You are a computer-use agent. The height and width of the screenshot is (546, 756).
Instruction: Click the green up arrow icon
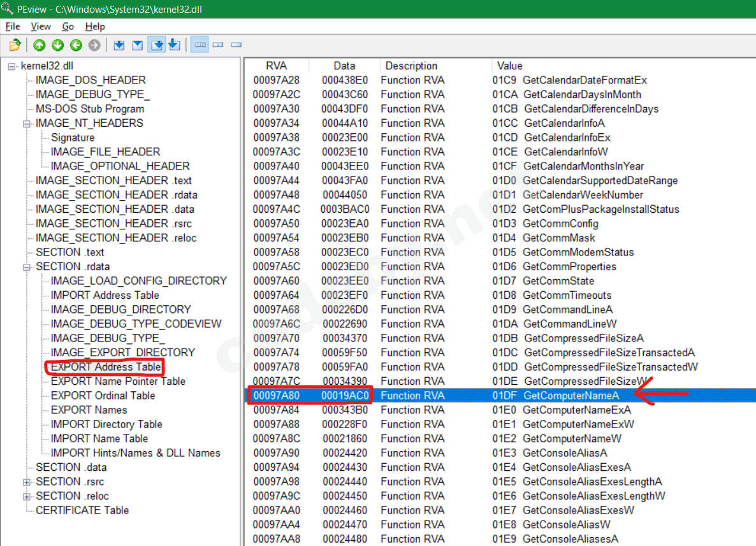click(x=40, y=45)
